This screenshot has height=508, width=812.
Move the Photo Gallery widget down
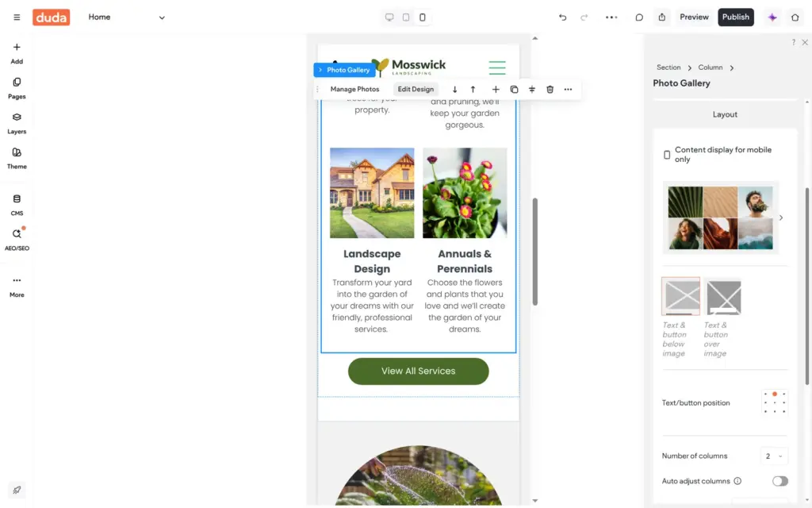(454, 89)
